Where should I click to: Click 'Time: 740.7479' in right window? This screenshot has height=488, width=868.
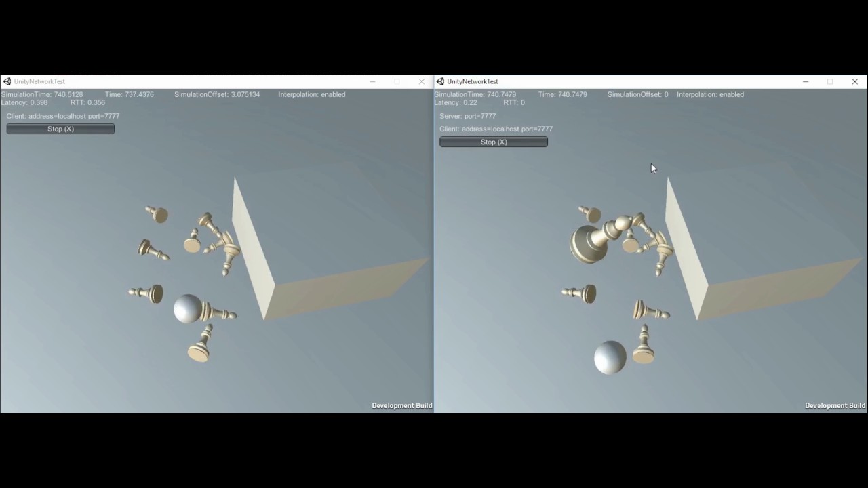point(563,94)
